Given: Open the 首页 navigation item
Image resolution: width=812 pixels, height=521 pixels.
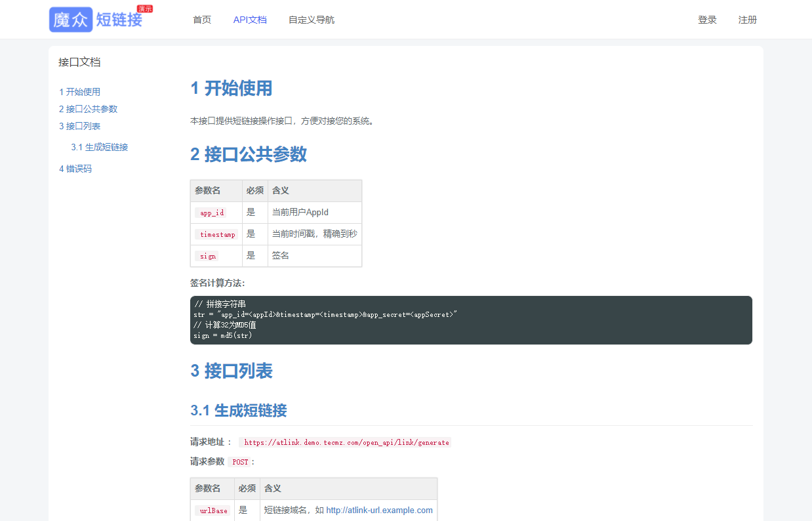Looking at the screenshot, I should tap(202, 20).
